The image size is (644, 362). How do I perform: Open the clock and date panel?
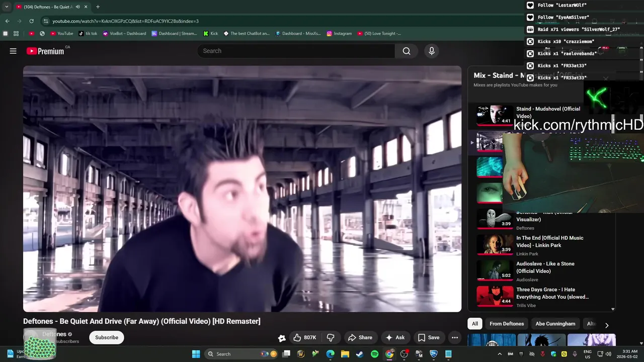click(x=630, y=354)
